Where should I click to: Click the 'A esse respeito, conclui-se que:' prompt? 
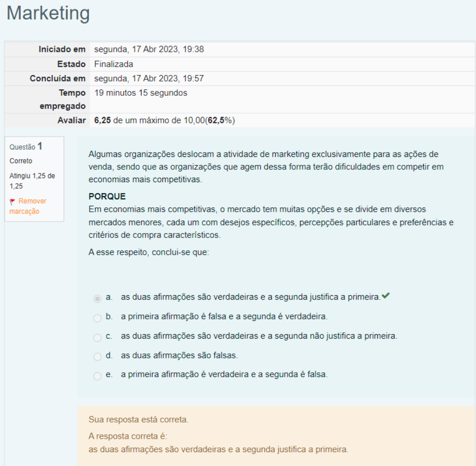pyautogui.click(x=149, y=252)
